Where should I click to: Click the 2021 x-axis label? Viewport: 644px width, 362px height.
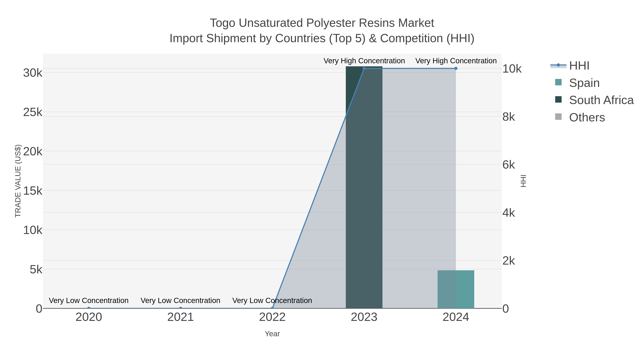(180, 317)
